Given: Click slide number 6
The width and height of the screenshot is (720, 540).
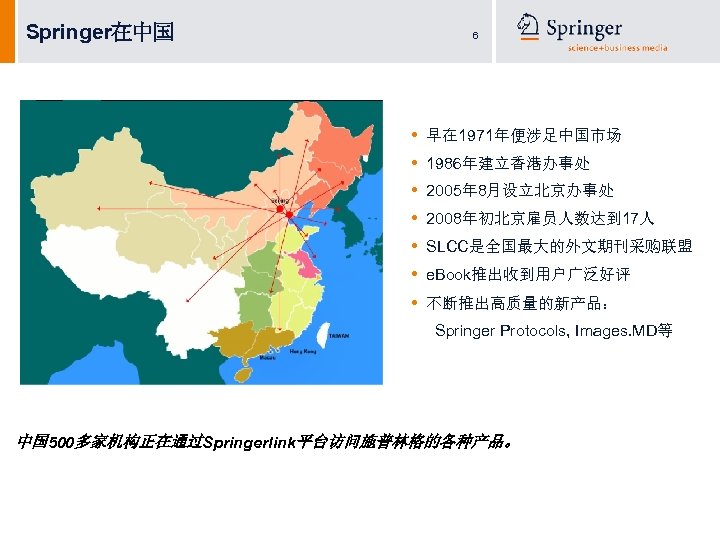Looking at the screenshot, I should point(475,35).
